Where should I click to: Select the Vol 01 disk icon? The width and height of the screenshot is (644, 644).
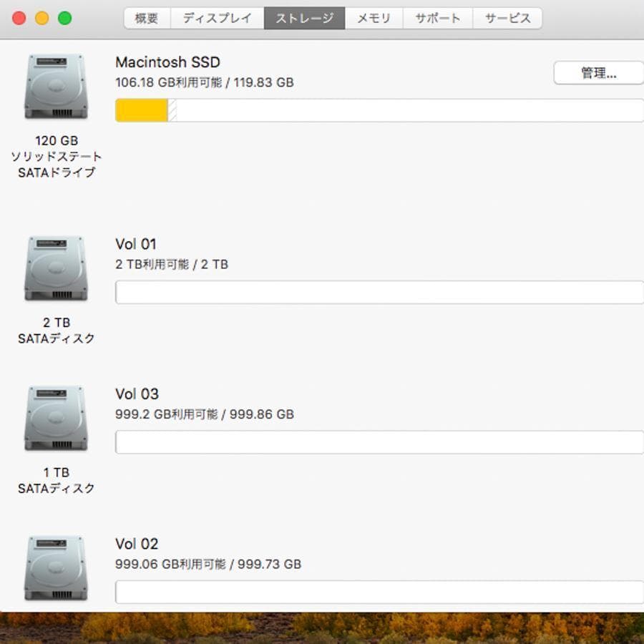(56, 267)
